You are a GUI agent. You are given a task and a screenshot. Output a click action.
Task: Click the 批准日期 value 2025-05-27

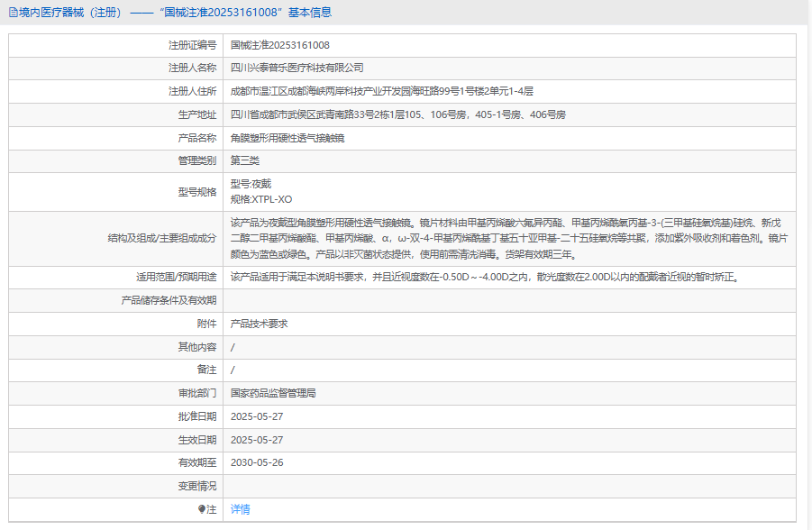[257, 416]
